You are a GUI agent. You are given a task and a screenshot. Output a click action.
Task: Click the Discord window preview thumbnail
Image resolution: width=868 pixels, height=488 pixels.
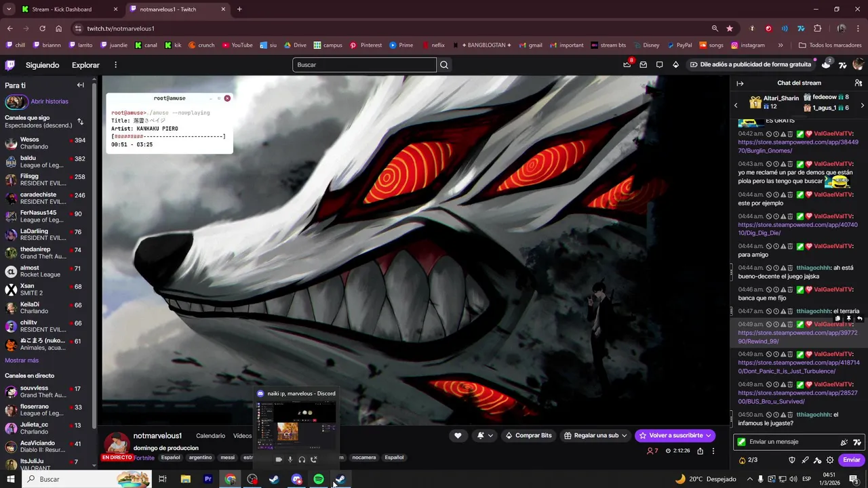[296, 424]
